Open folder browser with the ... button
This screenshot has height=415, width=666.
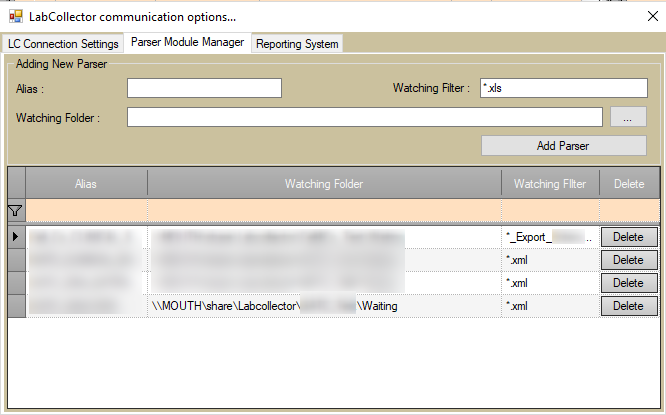point(628,117)
